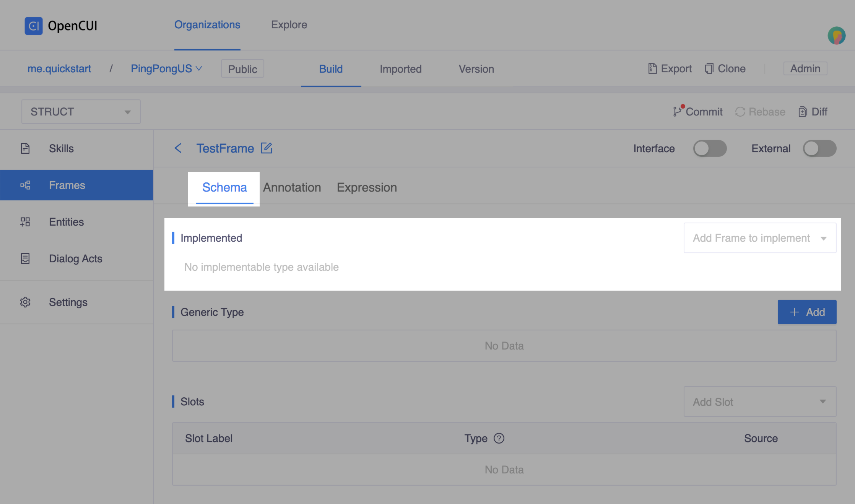This screenshot has height=504, width=855.
Task: Expand the Add Frame to implement dropdown
Action: [760, 238]
